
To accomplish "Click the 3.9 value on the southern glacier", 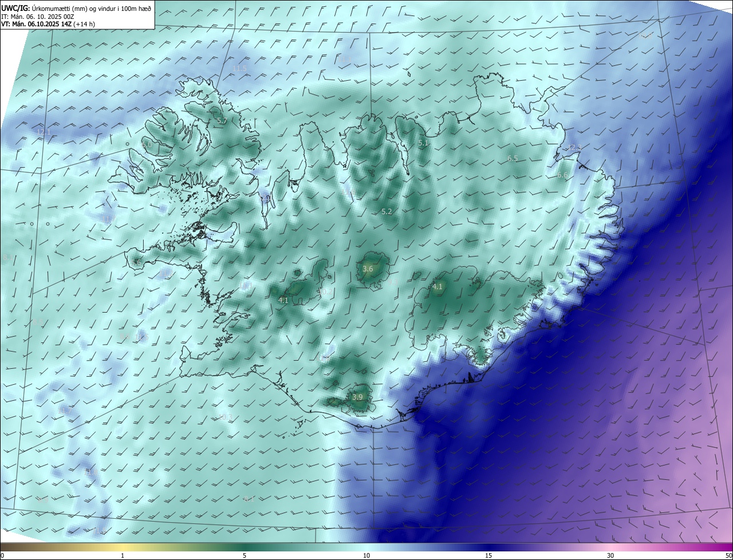I will [x=357, y=397].
